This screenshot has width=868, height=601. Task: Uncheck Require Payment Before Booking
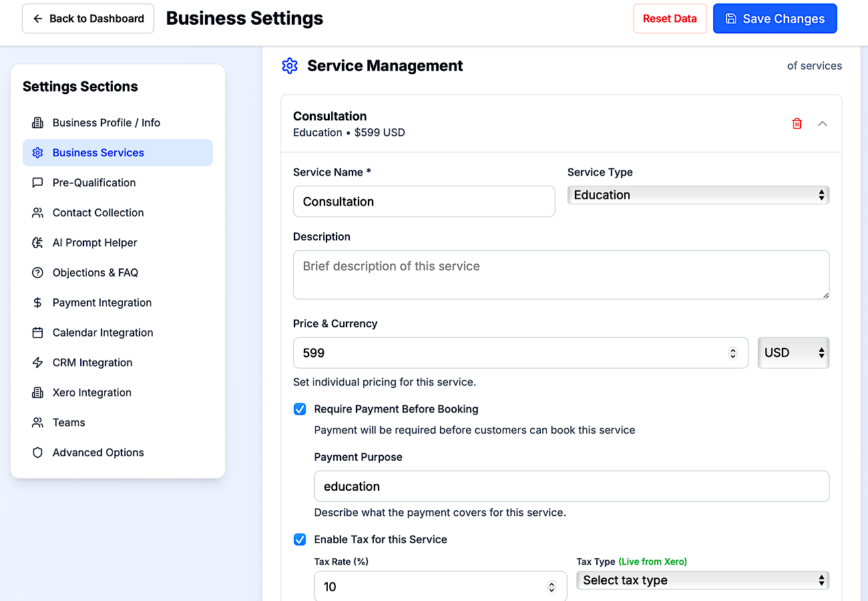[x=299, y=409]
